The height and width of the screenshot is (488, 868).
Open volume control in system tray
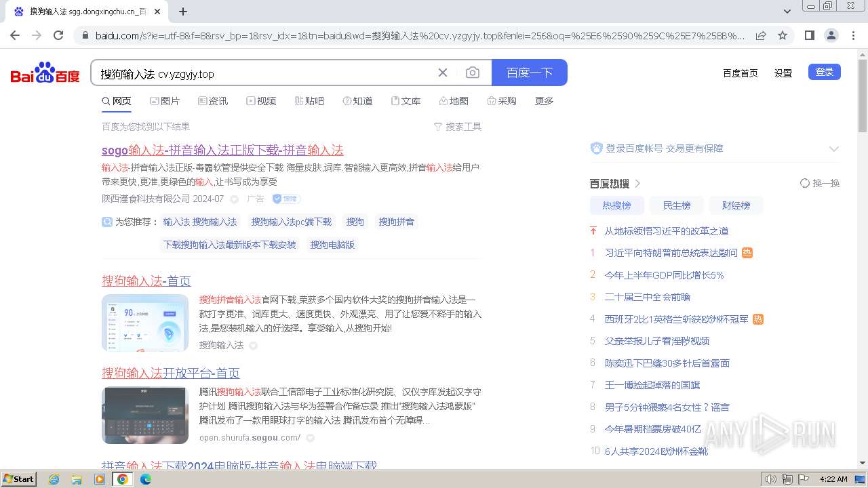(770, 479)
